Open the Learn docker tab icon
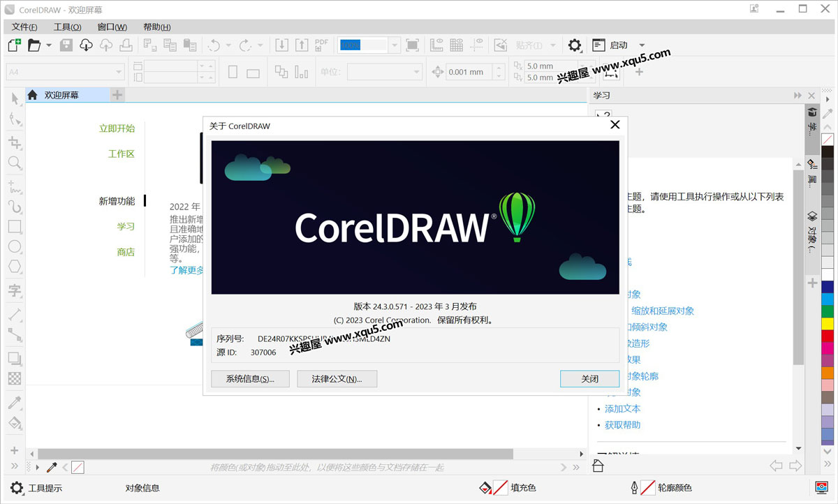Viewport: 838px width, 504px height. coord(812,112)
